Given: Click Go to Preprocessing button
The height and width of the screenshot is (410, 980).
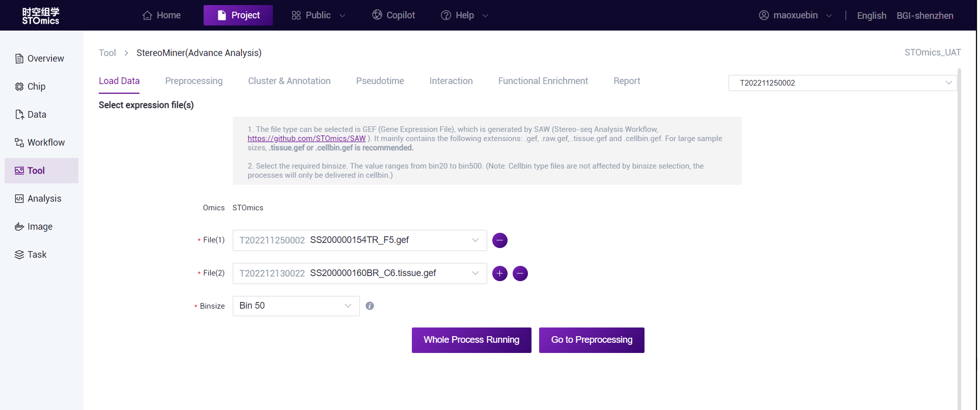Looking at the screenshot, I should pyautogui.click(x=592, y=340).
